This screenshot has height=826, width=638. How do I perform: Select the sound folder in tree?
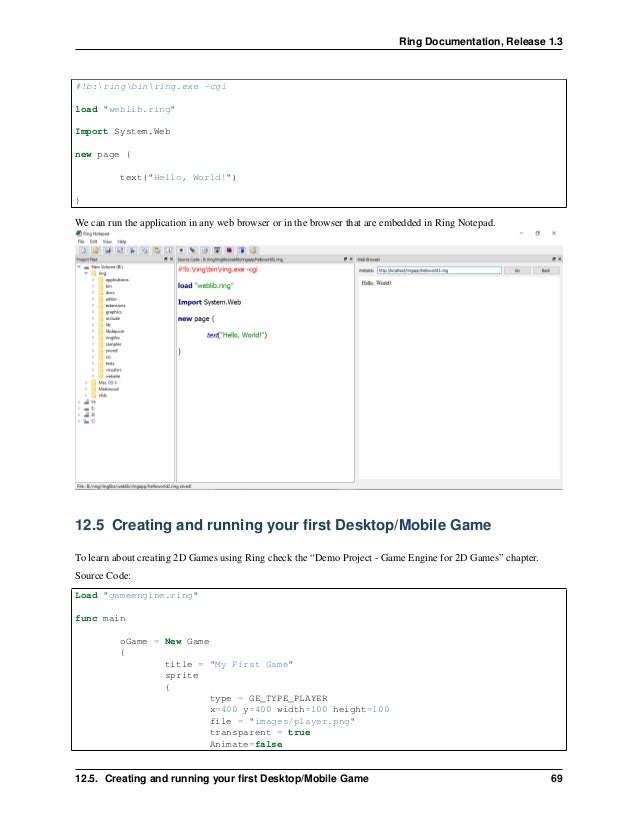(x=112, y=350)
